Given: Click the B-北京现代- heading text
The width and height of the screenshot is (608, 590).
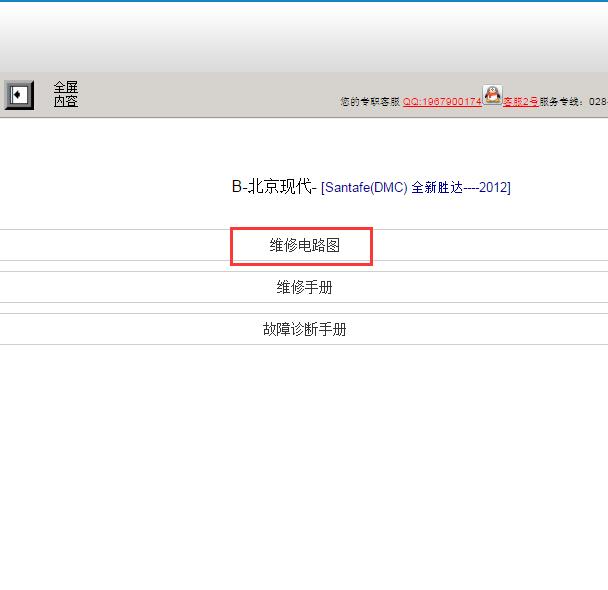Looking at the screenshot, I should [x=274, y=187].
